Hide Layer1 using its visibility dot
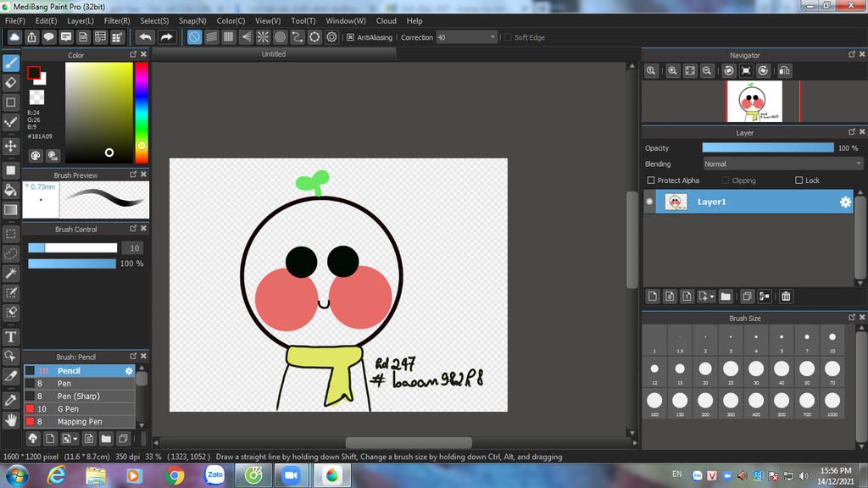 (x=649, y=202)
